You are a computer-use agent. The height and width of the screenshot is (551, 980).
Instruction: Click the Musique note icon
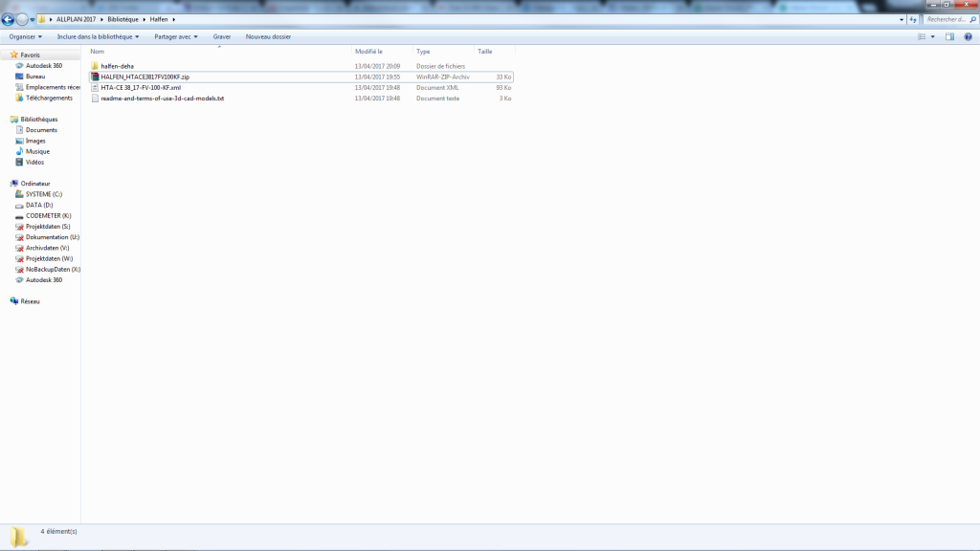[x=19, y=151]
